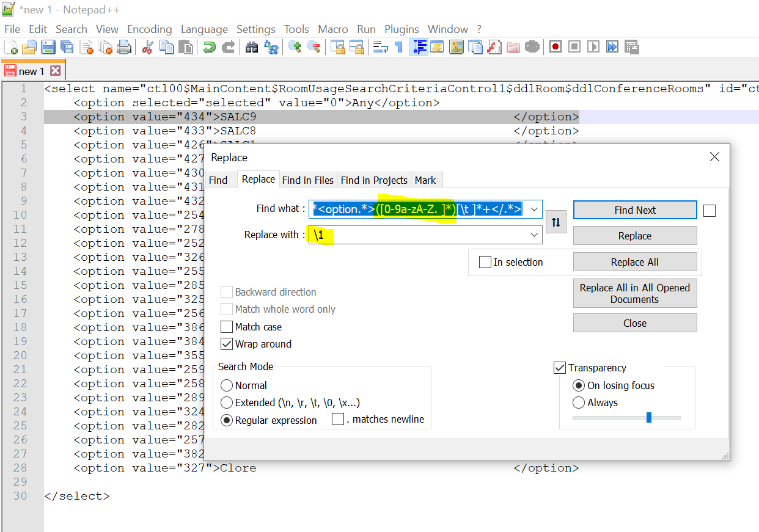Image resolution: width=759 pixels, height=532 pixels.
Task: Select the Normal search mode radio button
Action: point(227,385)
